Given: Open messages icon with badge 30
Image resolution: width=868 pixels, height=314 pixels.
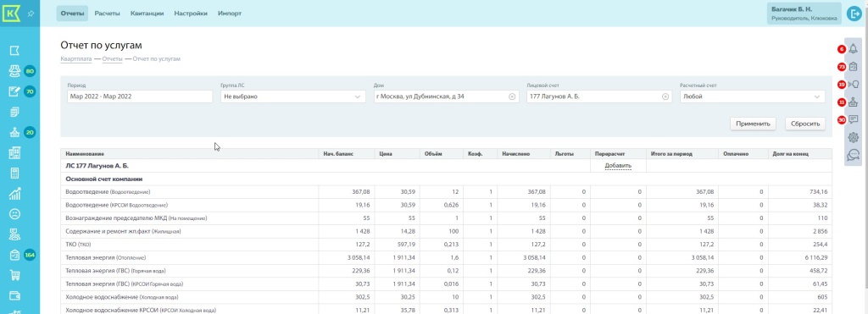Looking at the screenshot, I should 853,119.
